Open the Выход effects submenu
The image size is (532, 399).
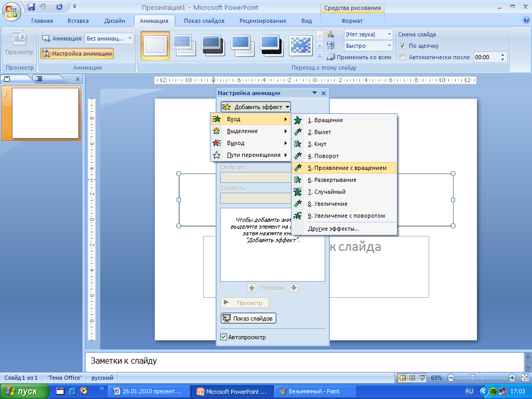pyautogui.click(x=250, y=143)
